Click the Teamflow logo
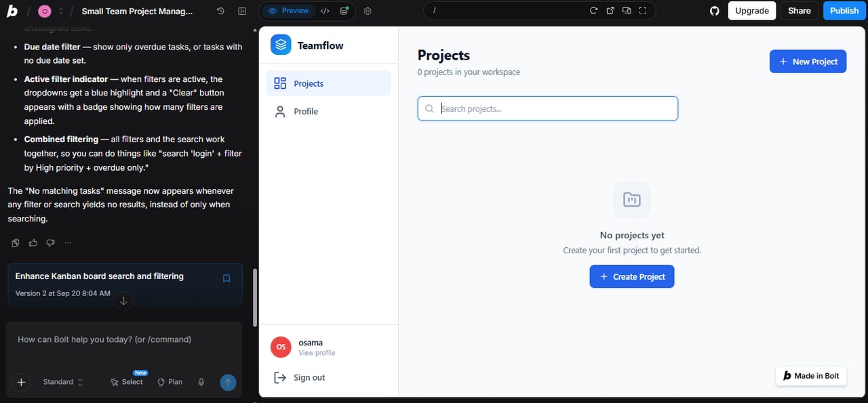 281,45
